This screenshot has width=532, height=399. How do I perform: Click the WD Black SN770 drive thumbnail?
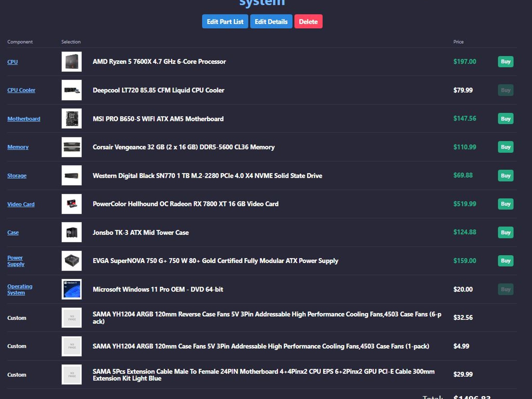click(71, 175)
